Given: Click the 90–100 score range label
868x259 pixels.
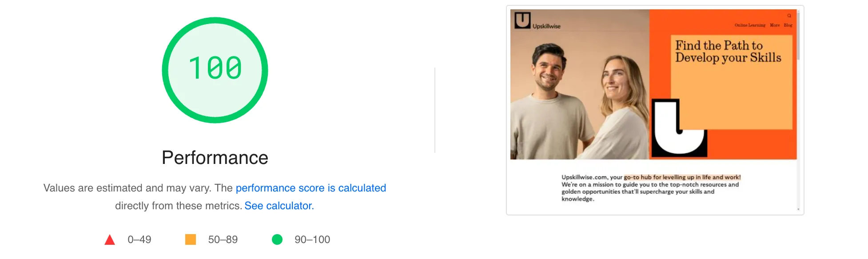Looking at the screenshot, I should click(x=312, y=239).
